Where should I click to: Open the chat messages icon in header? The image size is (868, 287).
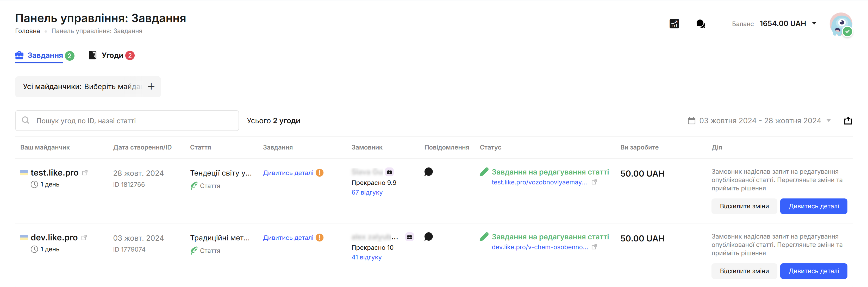700,24
